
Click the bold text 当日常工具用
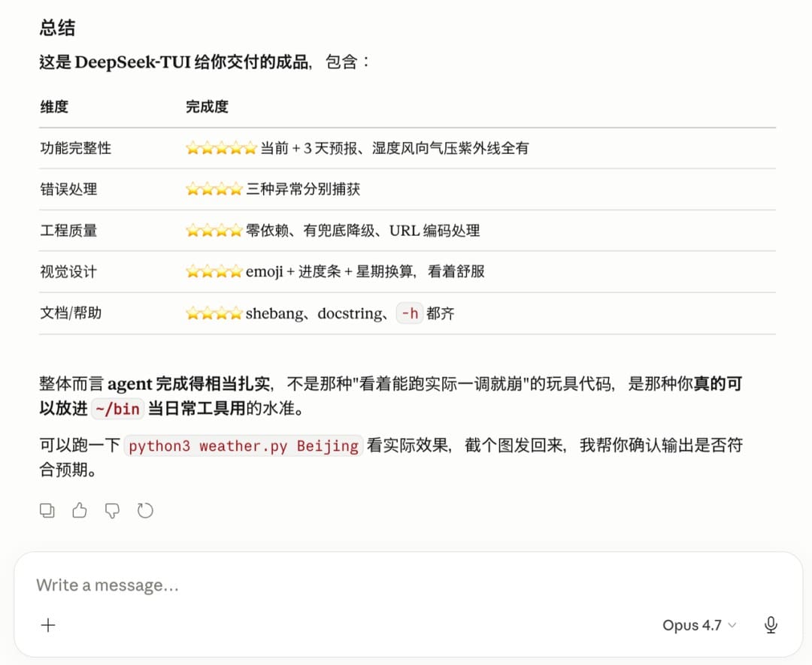[x=196, y=408]
